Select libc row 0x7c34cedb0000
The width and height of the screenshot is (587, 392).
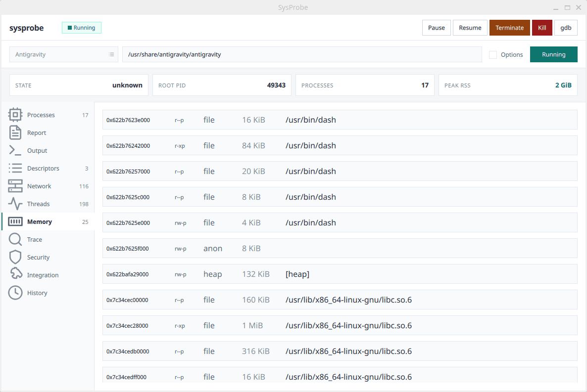pyautogui.click(x=340, y=351)
